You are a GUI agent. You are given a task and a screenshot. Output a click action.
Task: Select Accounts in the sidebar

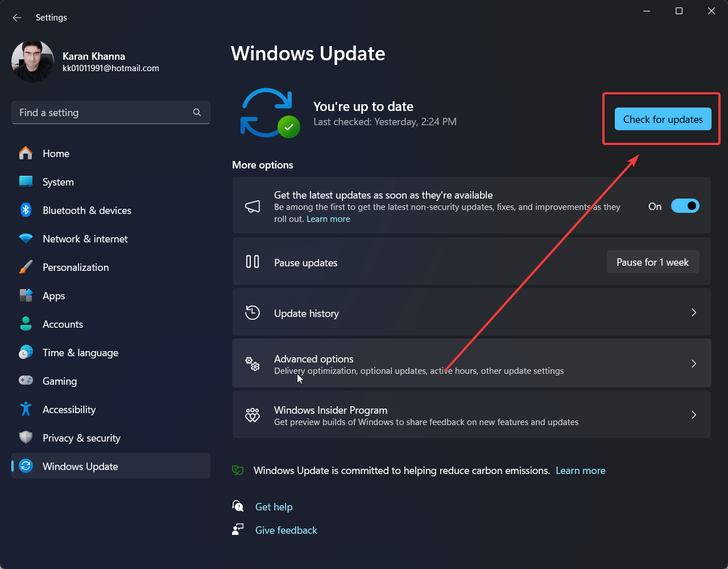pos(63,324)
